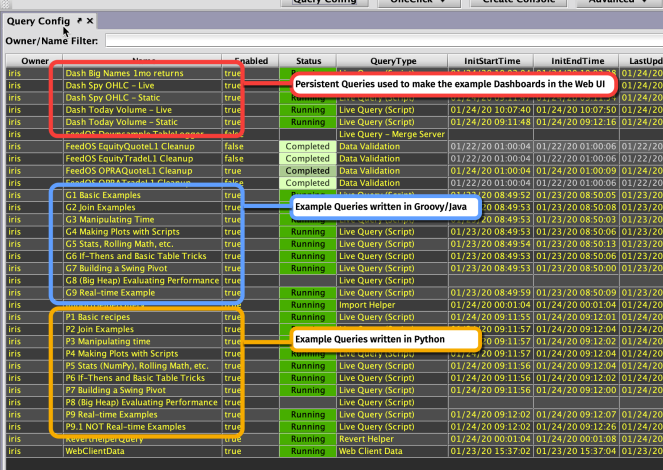Viewport: 663px width, 470px height.
Task: Select query 'P8 (Big Heap) Evaluating Performance'
Action: coord(142,403)
